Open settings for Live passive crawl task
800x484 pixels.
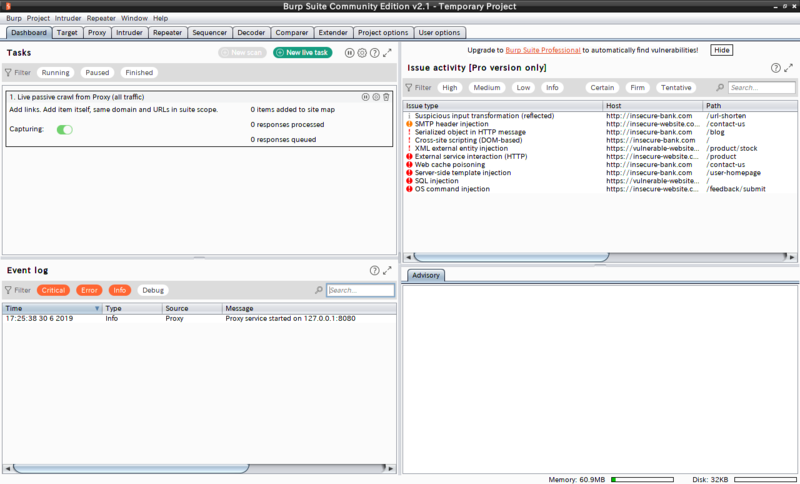click(x=376, y=97)
